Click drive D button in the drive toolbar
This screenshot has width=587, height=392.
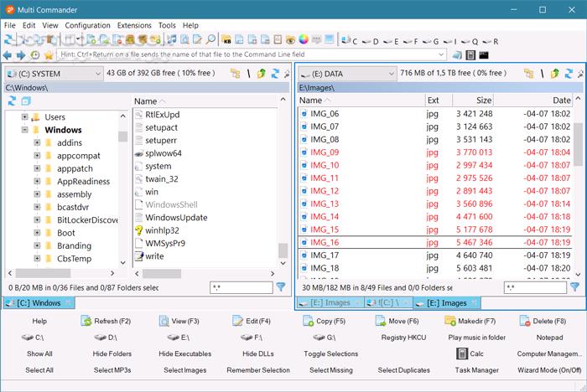(371, 41)
